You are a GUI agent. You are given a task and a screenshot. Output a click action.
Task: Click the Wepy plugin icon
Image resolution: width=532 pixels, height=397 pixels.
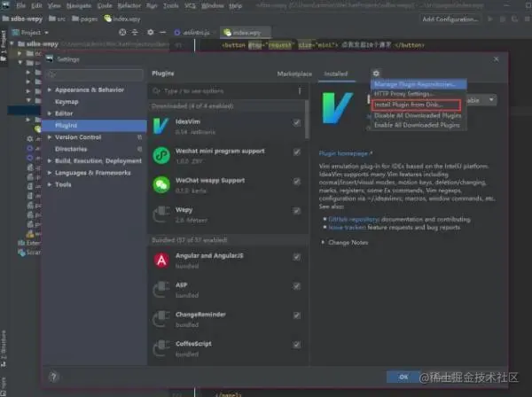tap(161, 214)
